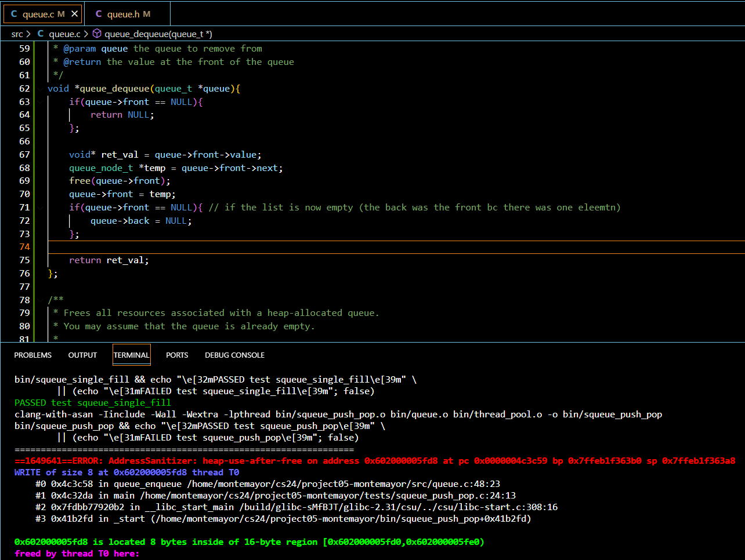745x560 pixels.
Task: Close the queue.c editor tab
Action: coord(74,14)
